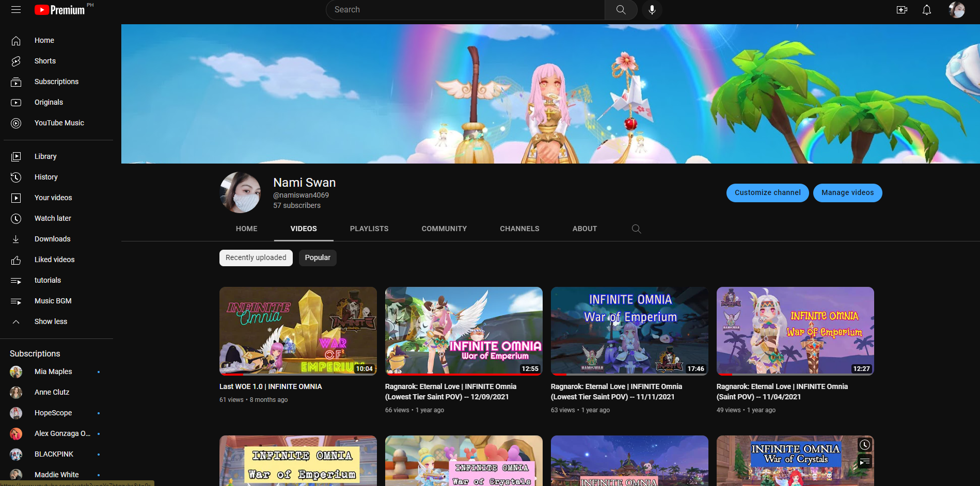Play the 12:27 War of Emperium thumbnail
This screenshot has height=486, width=980.
(795, 331)
